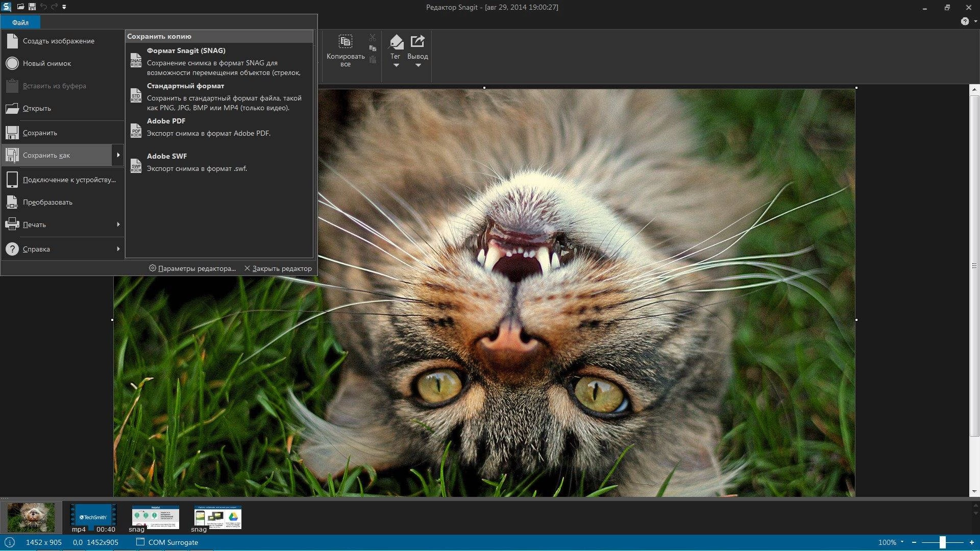Click COM Surrogate status text
This screenshot has height=551, width=980.
coord(173,542)
